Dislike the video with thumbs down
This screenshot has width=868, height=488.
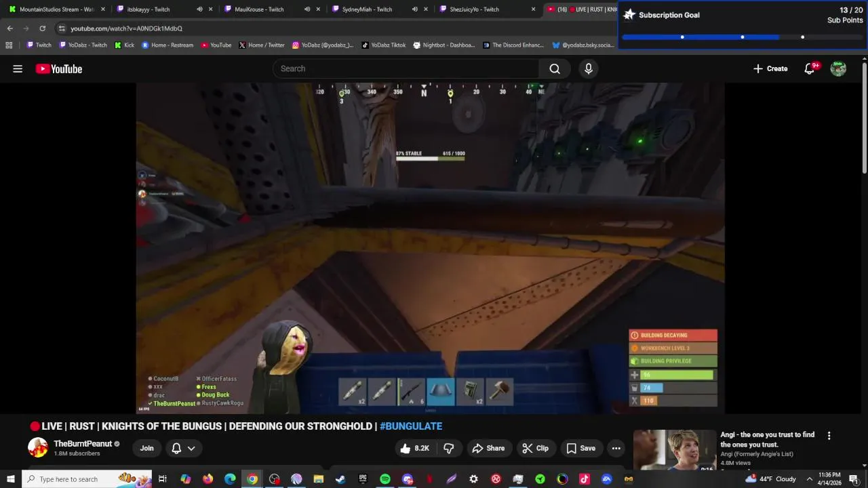pyautogui.click(x=448, y=448)
